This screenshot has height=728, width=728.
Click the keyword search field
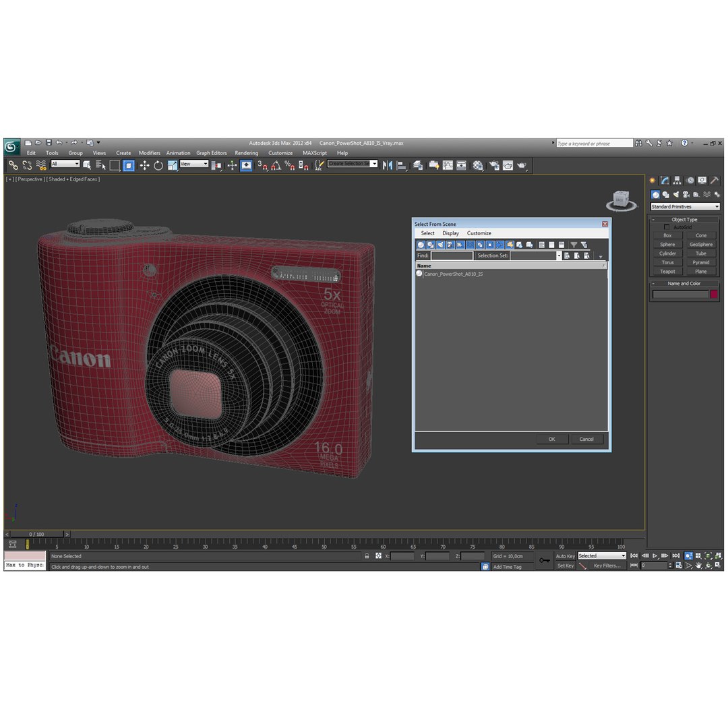(595, 144)
